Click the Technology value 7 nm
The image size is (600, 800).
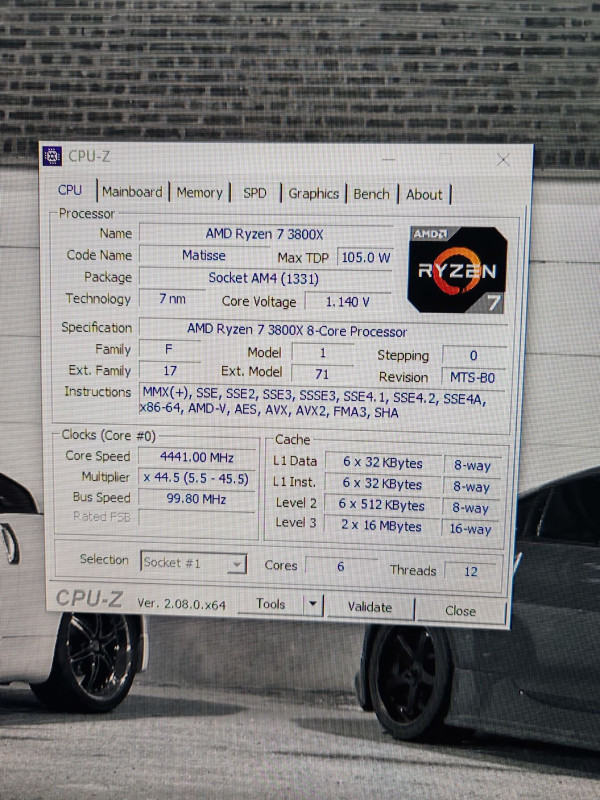pyautogui.click(x=172, y=299)
